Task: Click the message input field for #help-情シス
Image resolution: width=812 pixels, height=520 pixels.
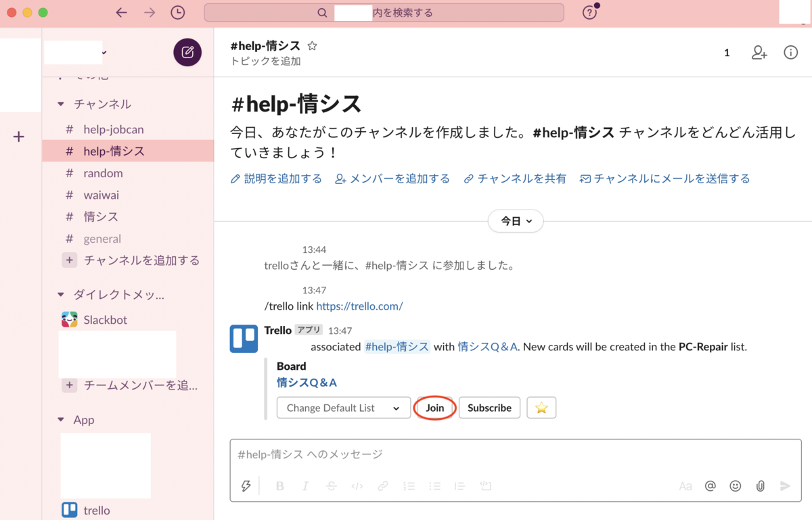Action: (x=474, y=454)
